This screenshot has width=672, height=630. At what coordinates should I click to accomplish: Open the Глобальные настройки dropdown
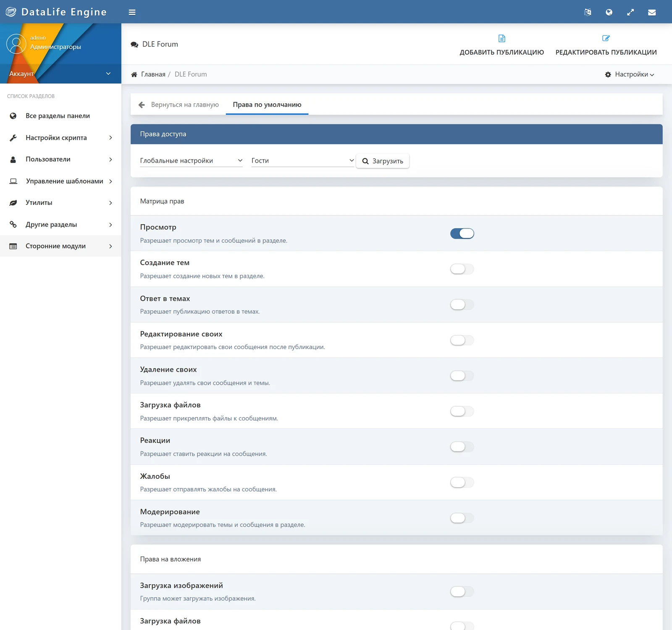pos(191,160)
